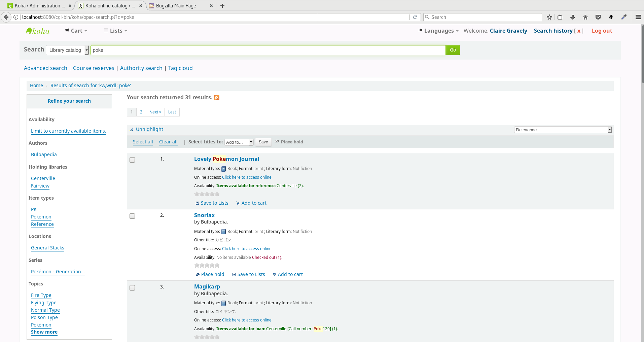Select the Snorlax result checkbox
The height and width of the screenshot is (342, 644).
point(132,216)
